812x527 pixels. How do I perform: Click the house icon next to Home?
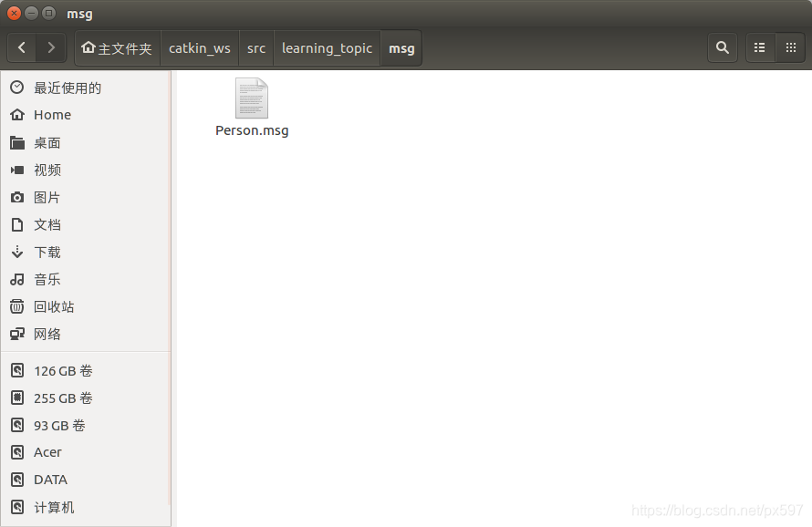(x=17, y=115)
